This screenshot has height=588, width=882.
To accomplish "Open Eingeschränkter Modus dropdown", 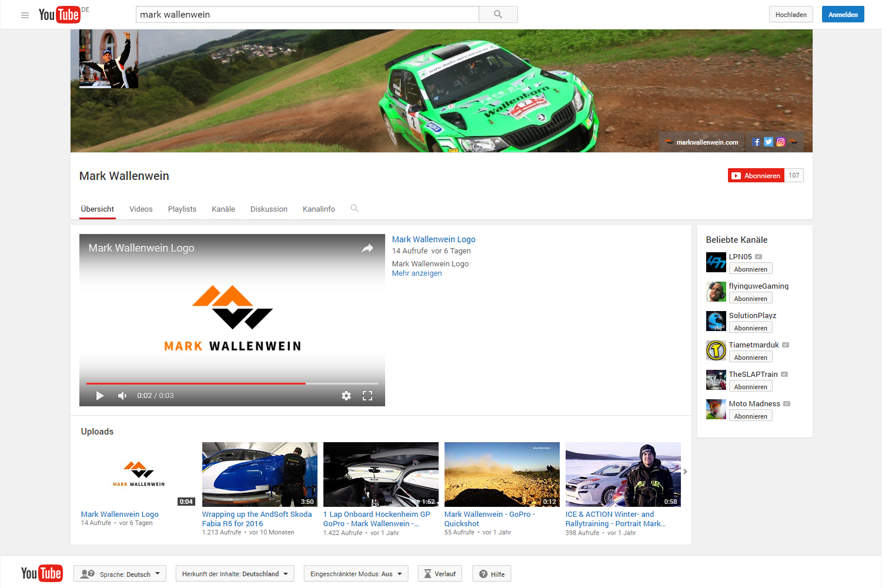I will pyautogui.click(x=356, y=574).
